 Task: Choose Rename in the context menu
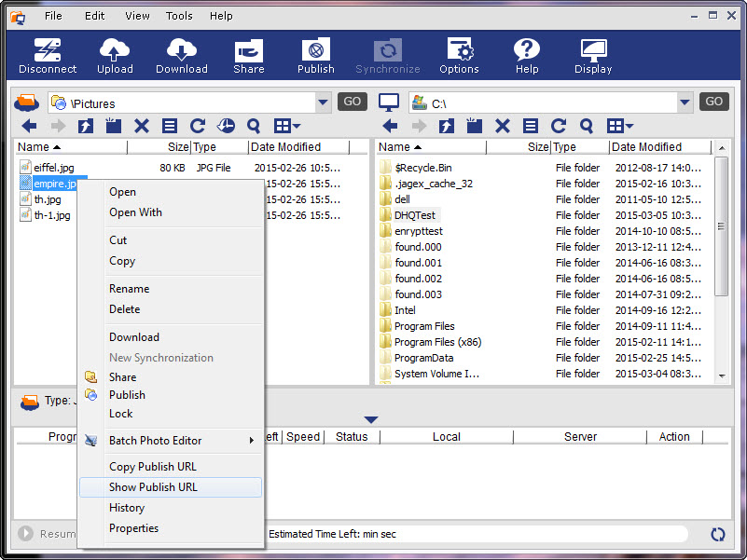129,289
